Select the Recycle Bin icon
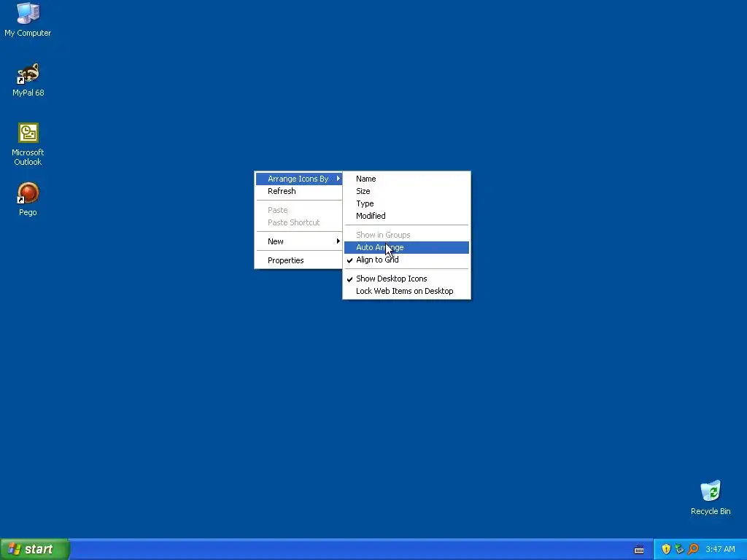 (x=711, y=497)
